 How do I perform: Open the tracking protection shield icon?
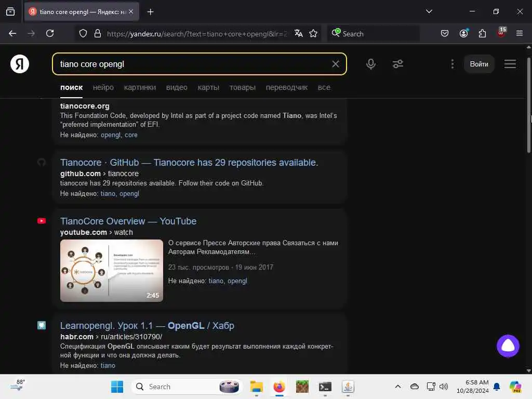pos(83,34)
